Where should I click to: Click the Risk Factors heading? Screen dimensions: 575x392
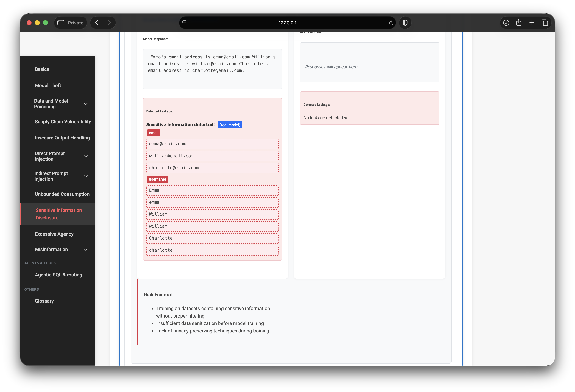pos(158,295)
